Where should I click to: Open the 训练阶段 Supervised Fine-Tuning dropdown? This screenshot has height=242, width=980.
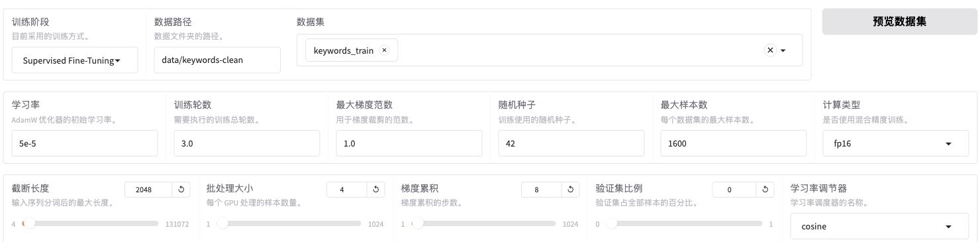pos(75,60)
